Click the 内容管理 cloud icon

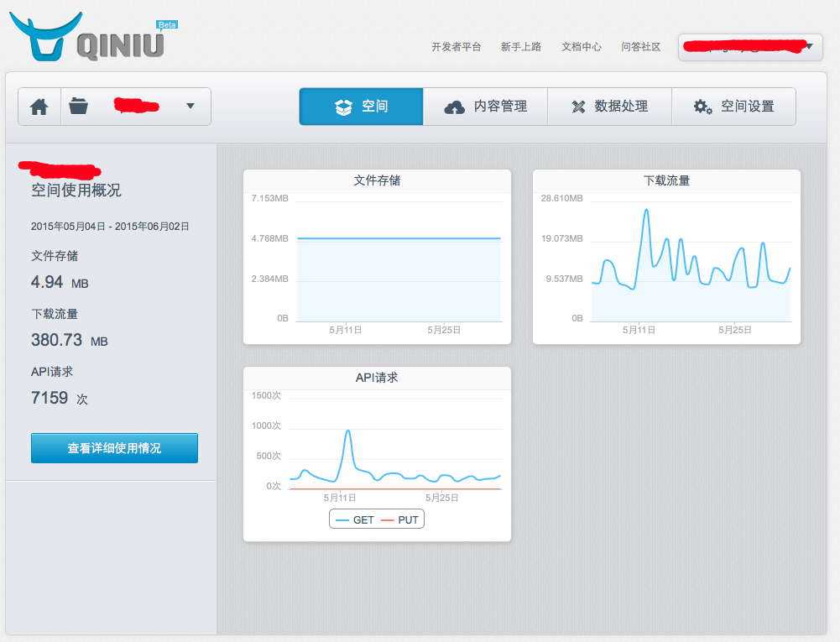[x=454, y=106]
